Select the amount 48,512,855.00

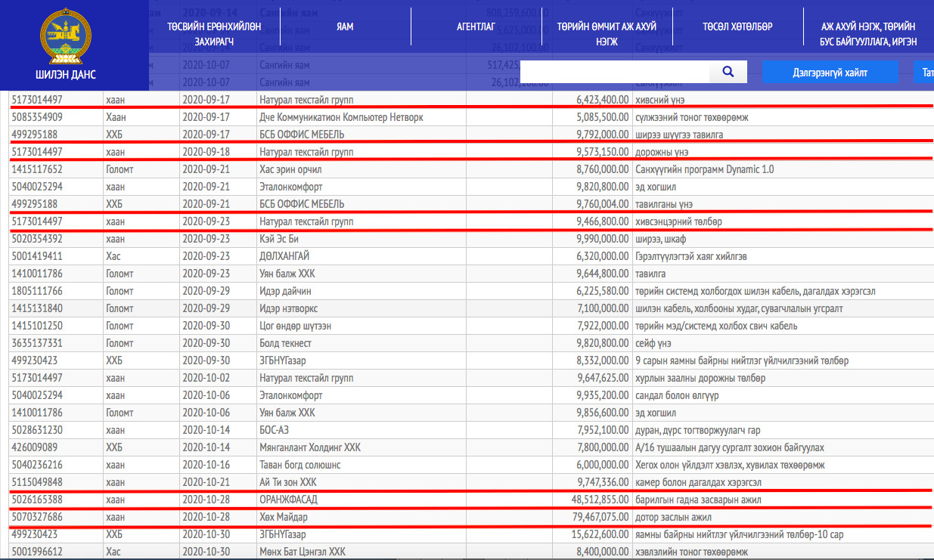[600, 500]
